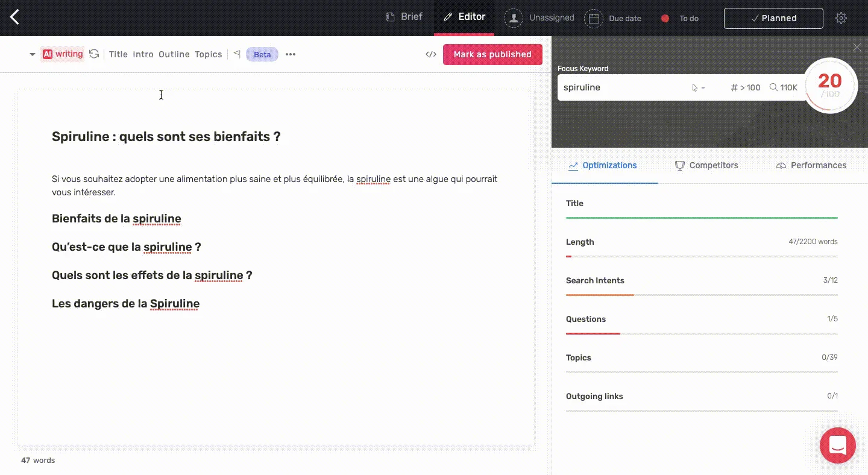This screenshot has width=868, height=475.
Task: Click the heading 'Bienfaits de la spiruline'
Action: pos(116,219)
